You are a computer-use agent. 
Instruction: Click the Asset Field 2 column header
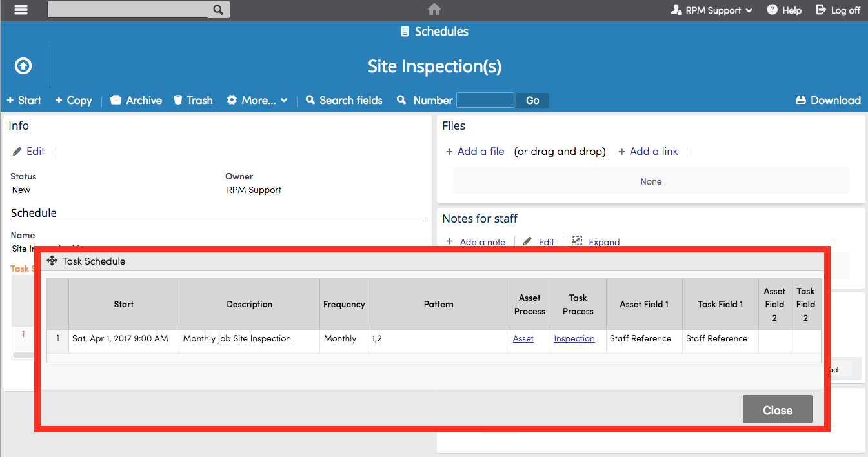[774, 304]
